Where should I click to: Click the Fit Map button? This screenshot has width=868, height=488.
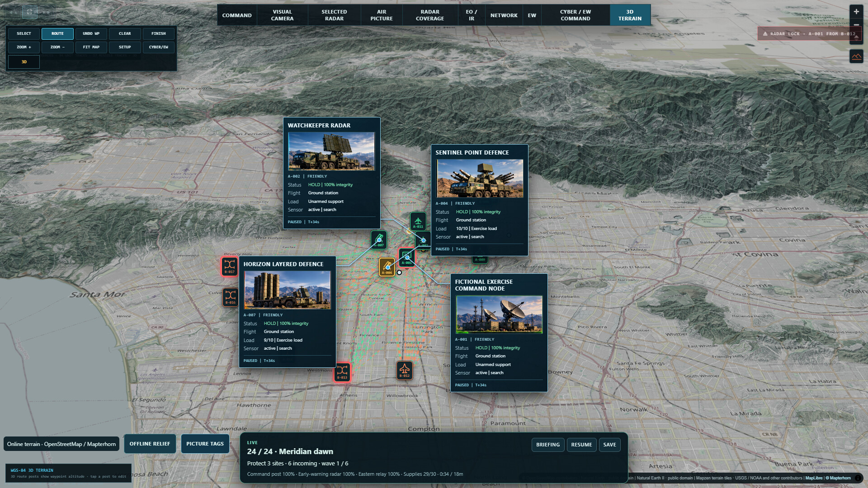click(x=91, y=47)
